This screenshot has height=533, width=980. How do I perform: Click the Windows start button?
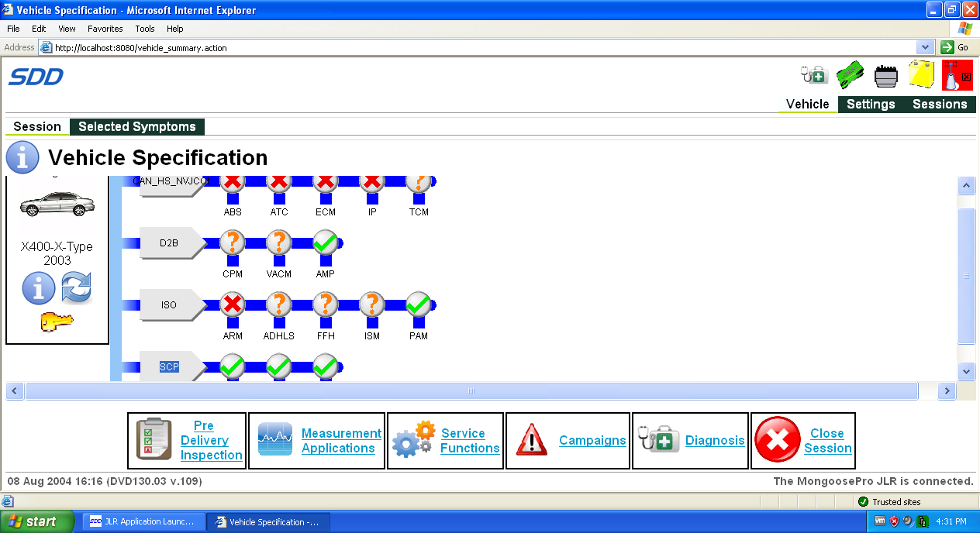pyautogui.click(x=37, y=521)
